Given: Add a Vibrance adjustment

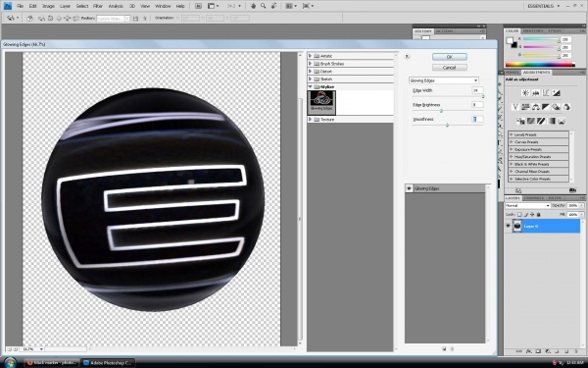Looking at the screenshot, I should click(x=515, y=107).
